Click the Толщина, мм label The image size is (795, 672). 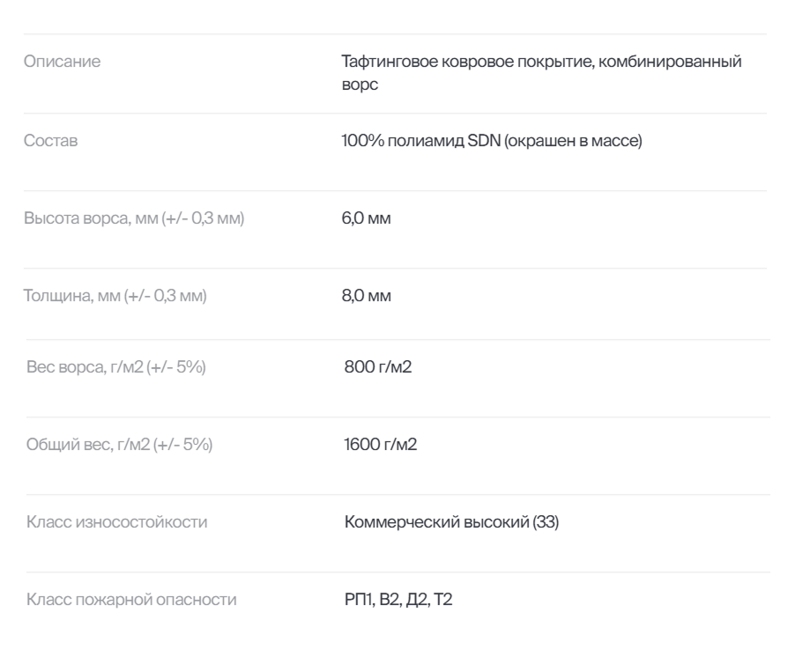[x=115, y=295]
